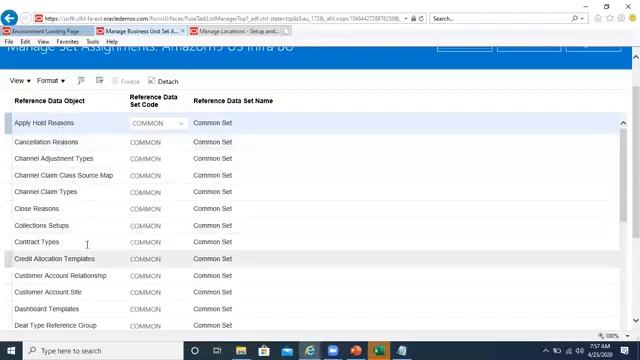
Task: Open the Tools menu
Action: [x=92, y=42]
